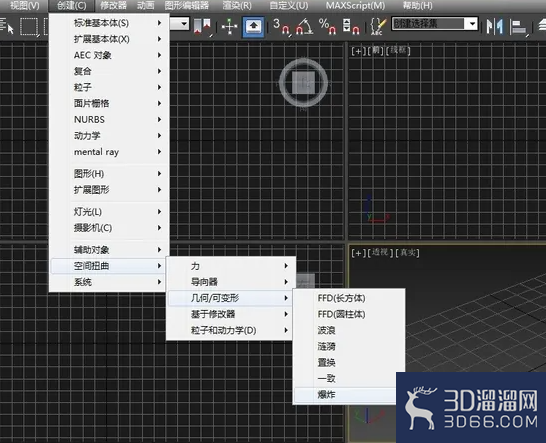Click the Select by Name toolbar icon

(x=7, y=26)
